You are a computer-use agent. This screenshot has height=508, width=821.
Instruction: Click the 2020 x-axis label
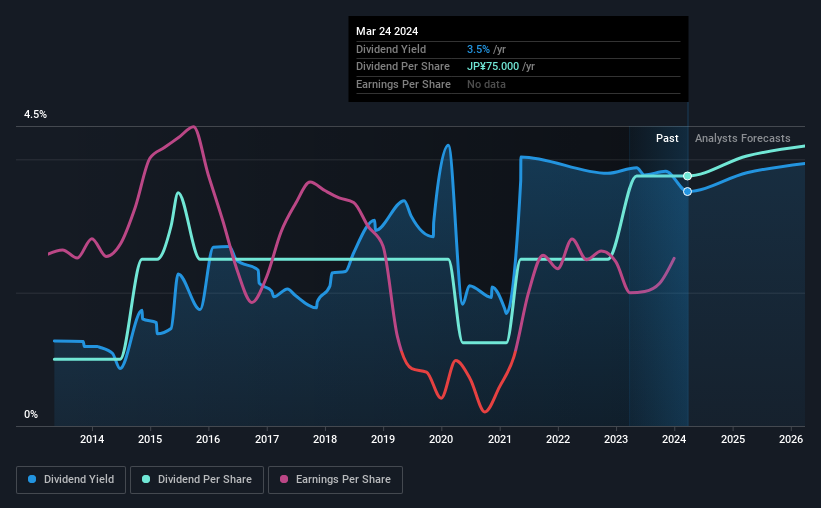[441, 439]
